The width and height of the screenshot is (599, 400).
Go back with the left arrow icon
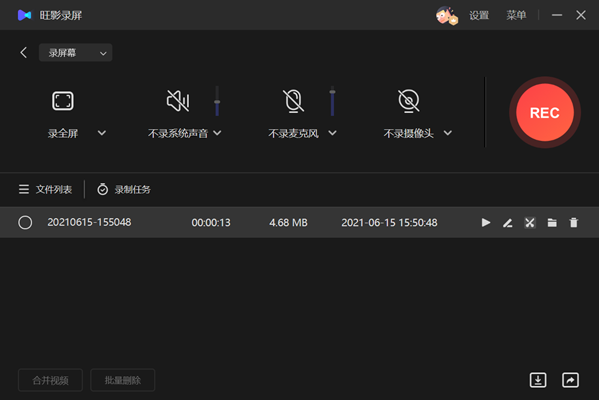pyautogui.click(x=24, y=52)
